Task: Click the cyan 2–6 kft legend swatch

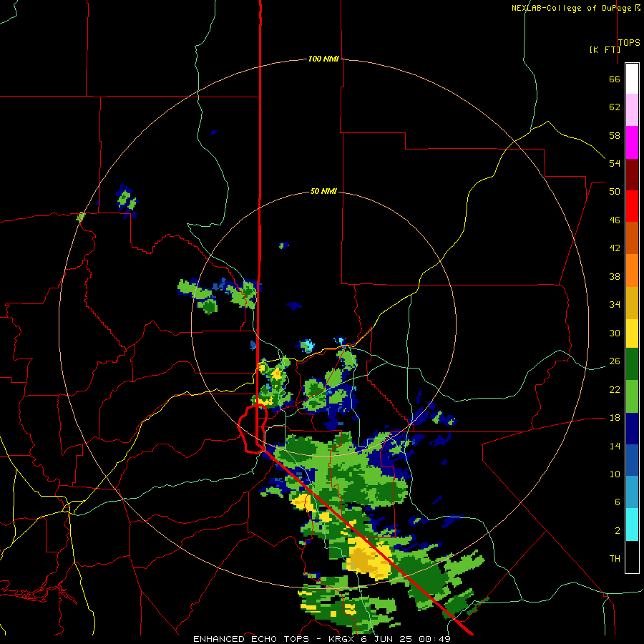Action: pyautogui.click(x=632, y=524)
